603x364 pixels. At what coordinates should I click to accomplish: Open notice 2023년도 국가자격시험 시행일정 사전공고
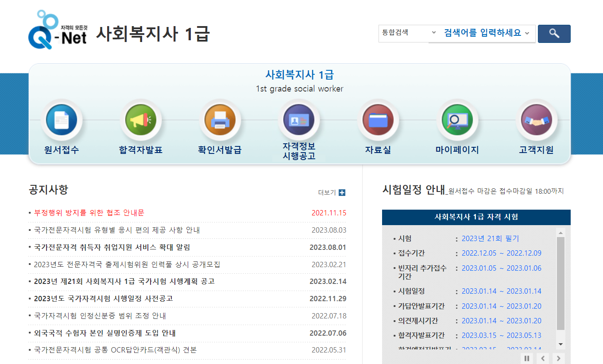point(103,299)
